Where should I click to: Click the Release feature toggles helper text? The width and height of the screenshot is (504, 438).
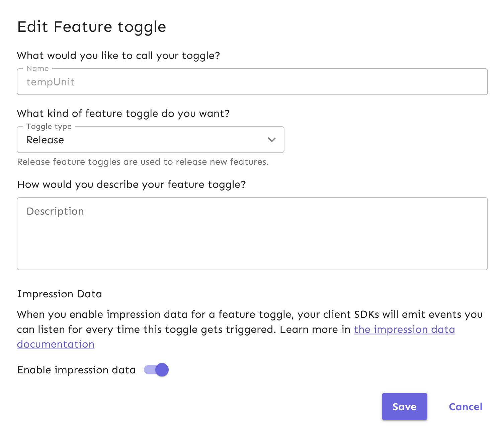pyautogui.click(x=143, y=162)
